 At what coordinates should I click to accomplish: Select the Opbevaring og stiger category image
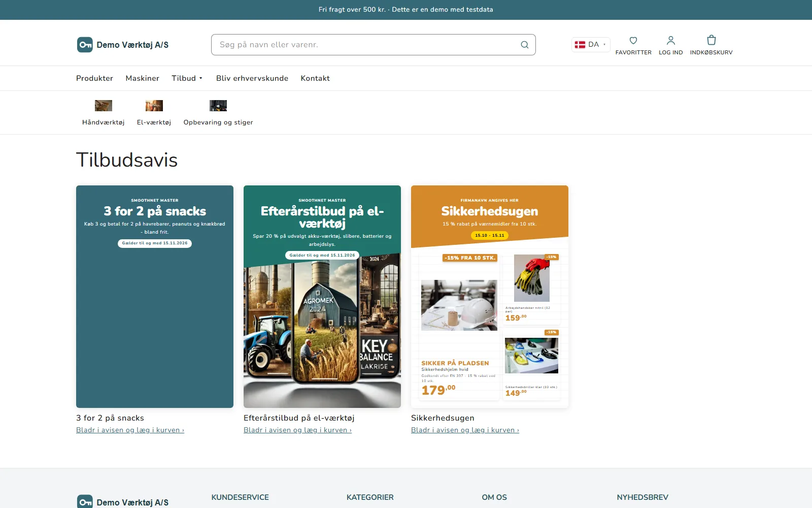218,105
